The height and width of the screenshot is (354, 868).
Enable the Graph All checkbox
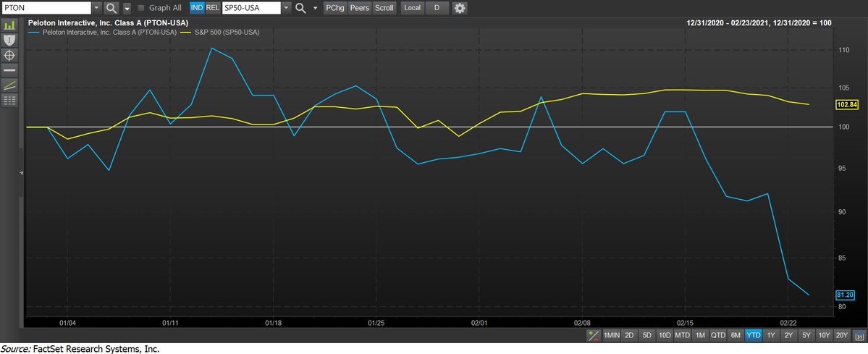[141, 8]
